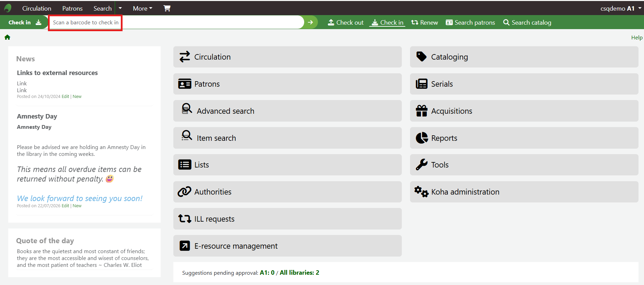This screenshot has height=285, width=644.
Task: Switch to the Search catalog tab
Action: [x=527, y=22]
